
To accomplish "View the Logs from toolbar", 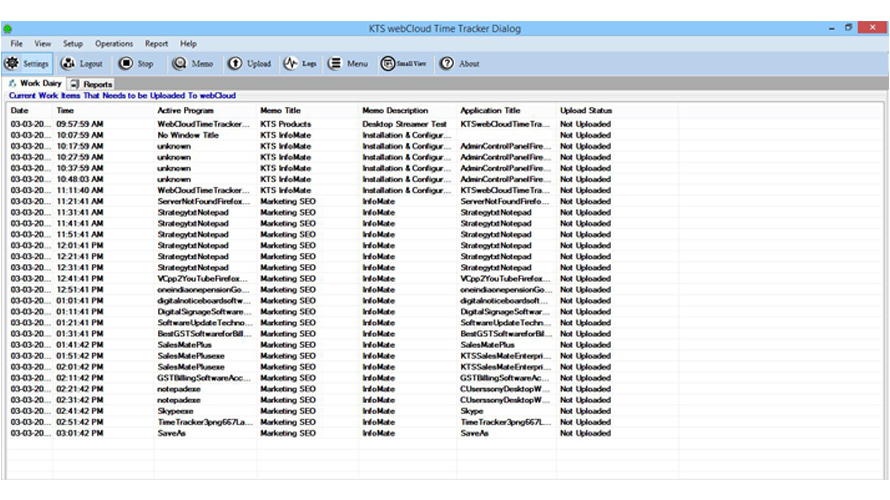I will click(301, 63).
